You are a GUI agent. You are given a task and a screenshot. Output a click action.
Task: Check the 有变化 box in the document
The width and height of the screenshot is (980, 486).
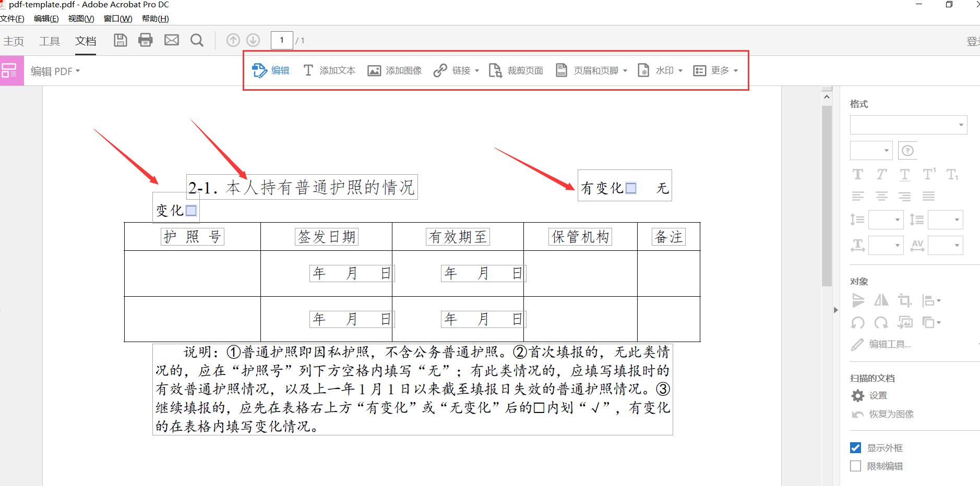[x=631, y=188]
